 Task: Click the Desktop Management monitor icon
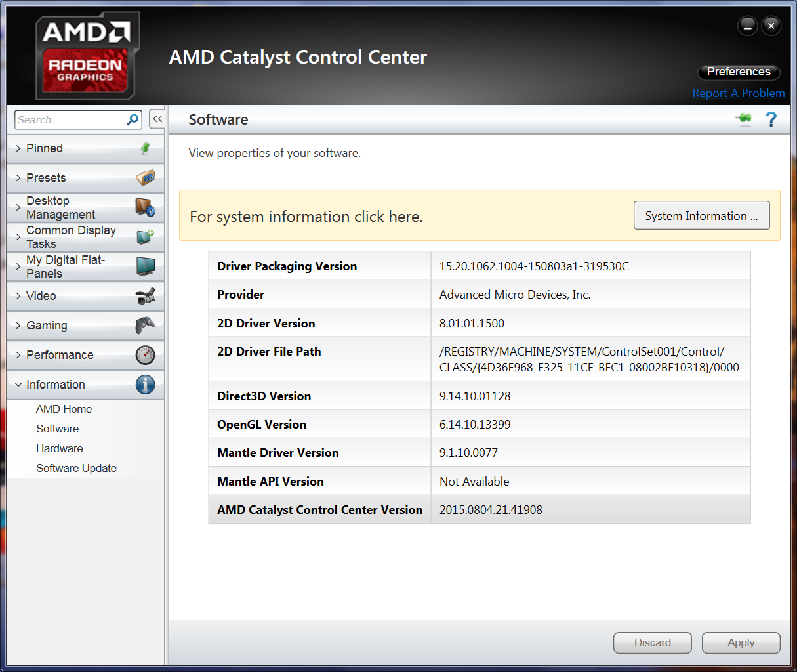coord(145,207)
